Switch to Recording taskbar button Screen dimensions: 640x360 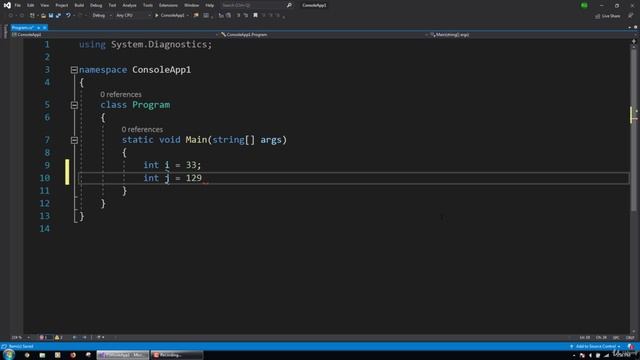click(x=176, y=355)
